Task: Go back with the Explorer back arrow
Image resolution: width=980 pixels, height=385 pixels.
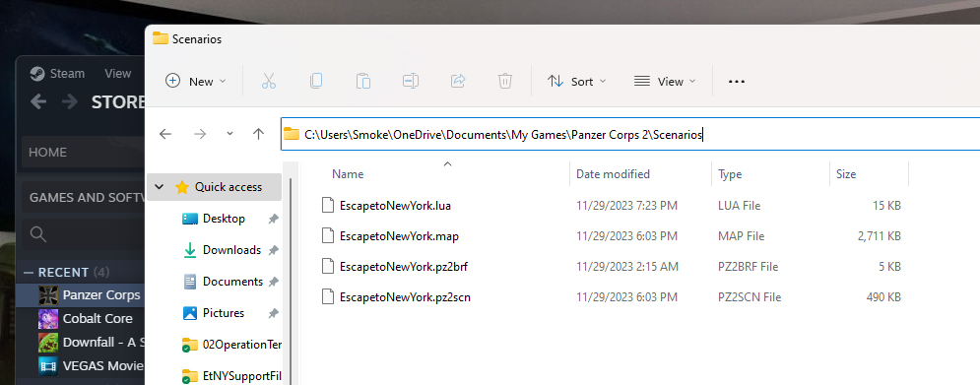Action: 165,134
